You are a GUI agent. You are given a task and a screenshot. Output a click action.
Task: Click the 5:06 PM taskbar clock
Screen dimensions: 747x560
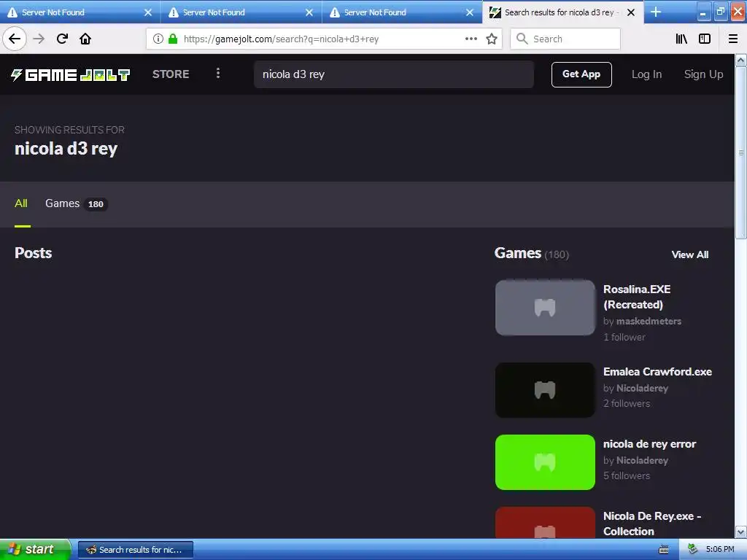(720, 550)
